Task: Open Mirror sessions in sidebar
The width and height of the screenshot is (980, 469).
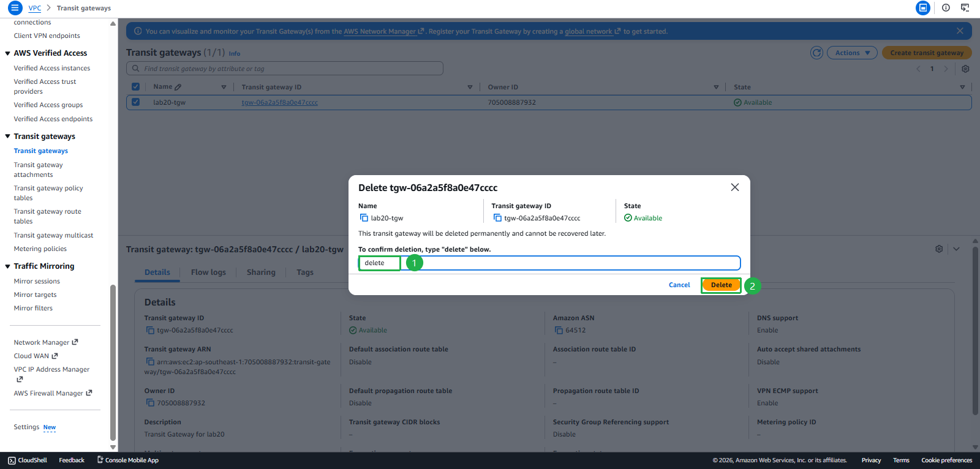Action: [x=37, y=281]
